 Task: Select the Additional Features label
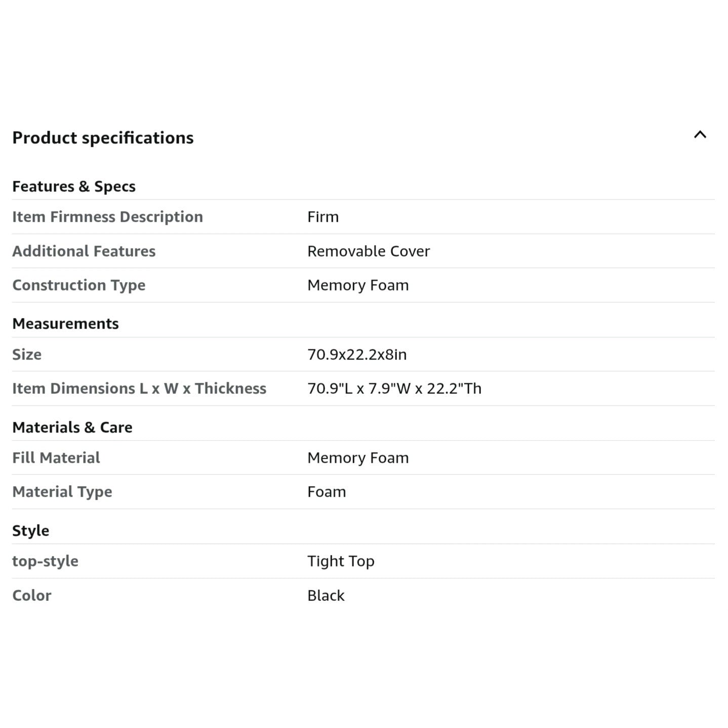(x=84, y=251)
